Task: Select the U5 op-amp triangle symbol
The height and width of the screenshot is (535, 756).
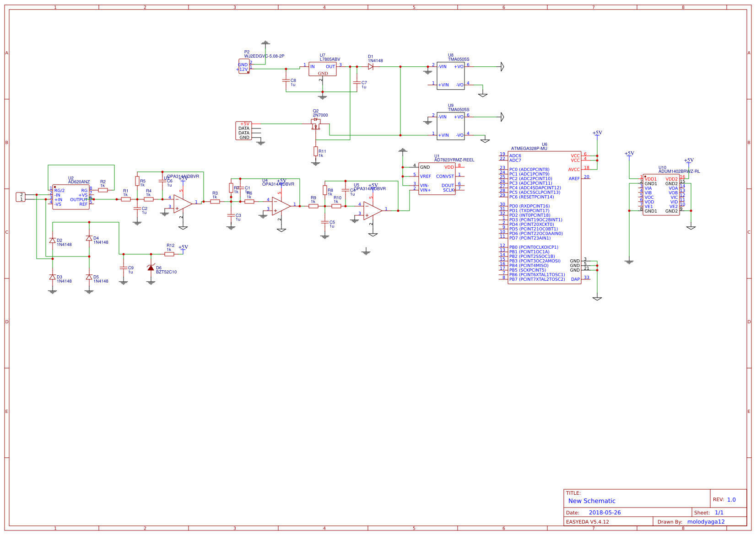Action: click(x=373, y=211)
